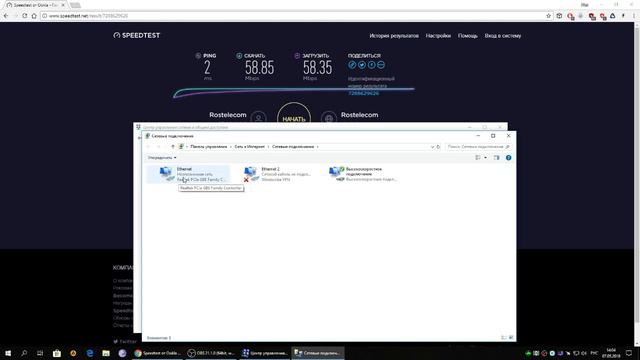Open История результатов on Speedtest page
This screenshot has height=360, width=640.
[x=394, y=36]
